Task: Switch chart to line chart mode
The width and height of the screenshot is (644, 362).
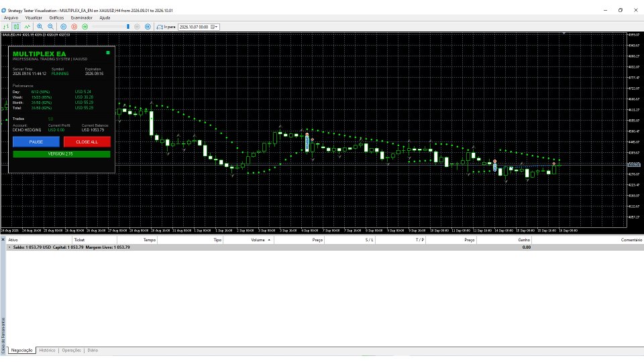Action: click(x=27, y=27)
